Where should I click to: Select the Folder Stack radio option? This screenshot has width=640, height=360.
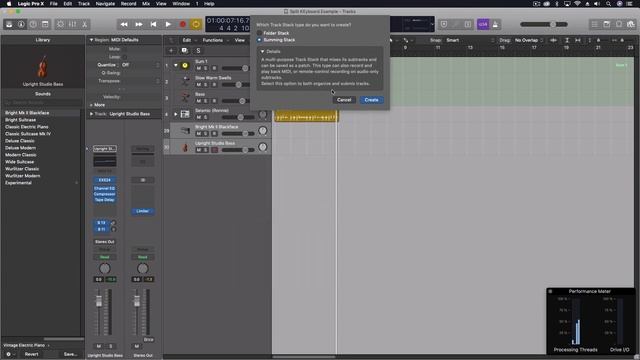tap(259, 33)
